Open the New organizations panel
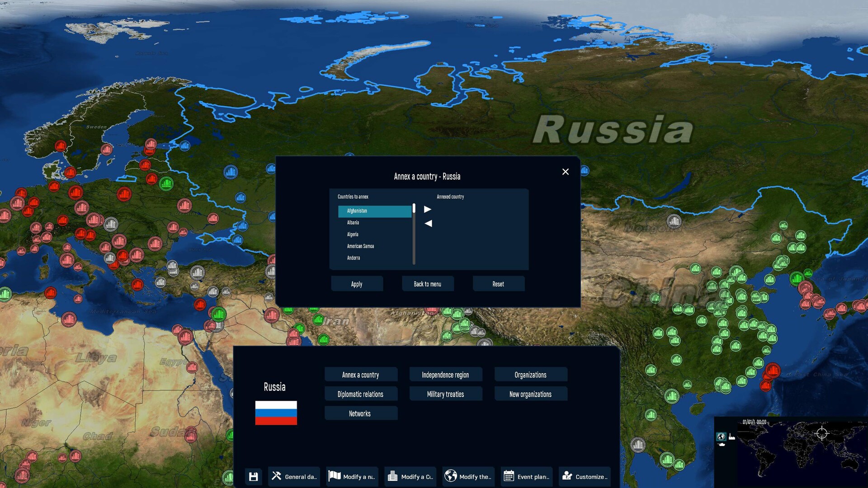This screenshot has height=488, width=868. 529,394
